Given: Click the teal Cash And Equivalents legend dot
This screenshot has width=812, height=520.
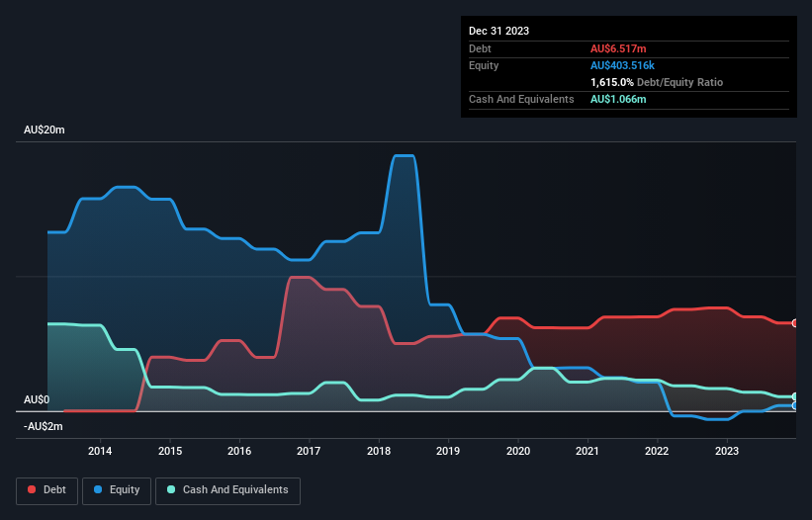Looking at the screenshot, I should [171, 489].
